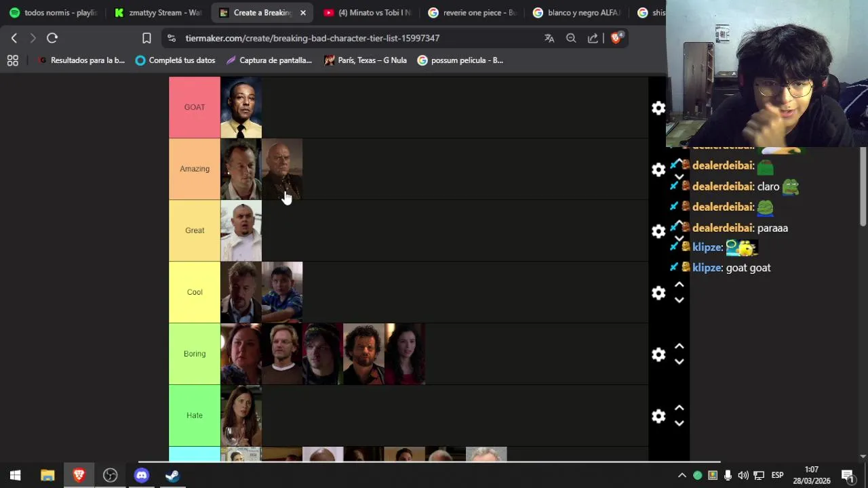Screen dimensions: 868x488
Task: Select the character image in GOAT tier
Action: [241, 107]
